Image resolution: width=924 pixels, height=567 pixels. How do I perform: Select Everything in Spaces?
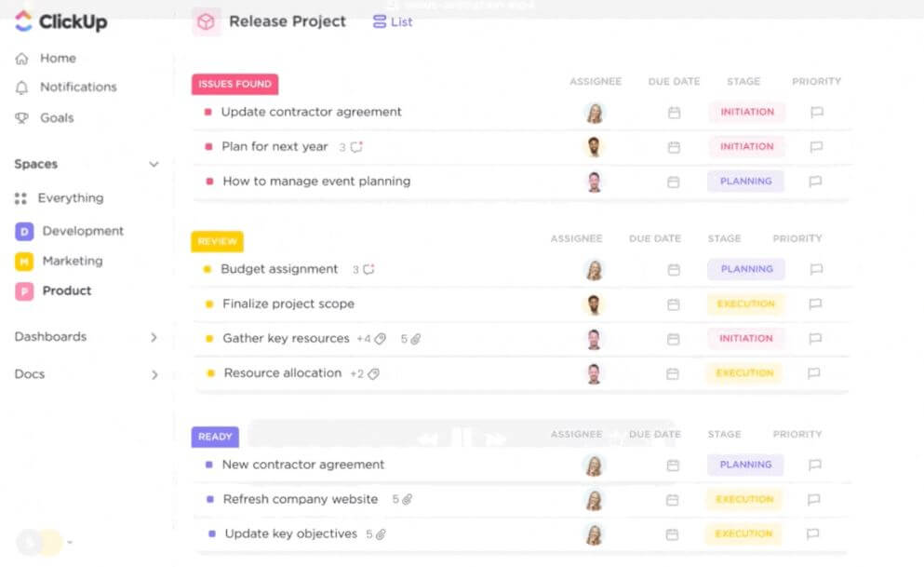(x=70, y=198)
